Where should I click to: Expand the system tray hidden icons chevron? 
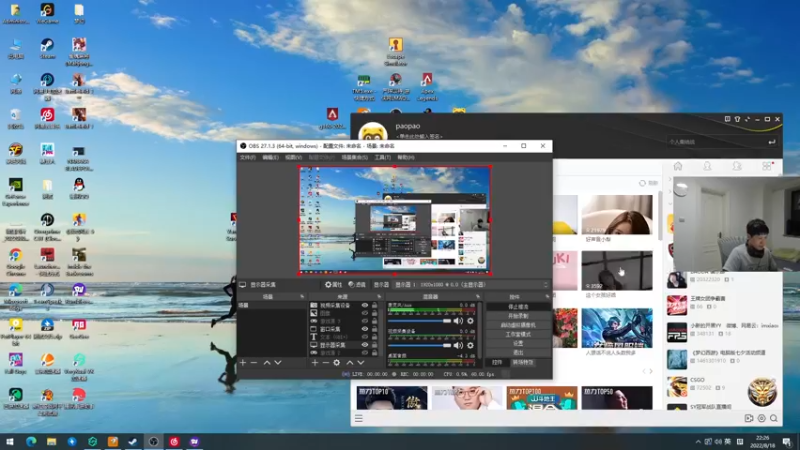(x=697, y=441)
